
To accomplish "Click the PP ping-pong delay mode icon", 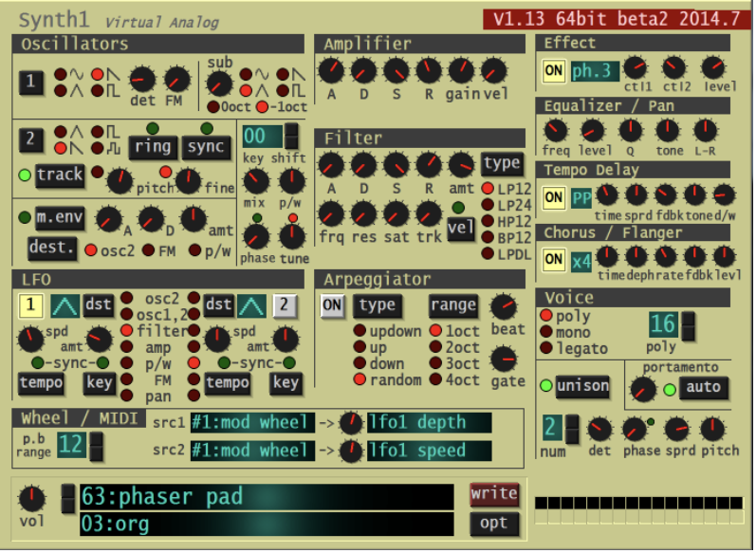I will click(x=581, y=198).
